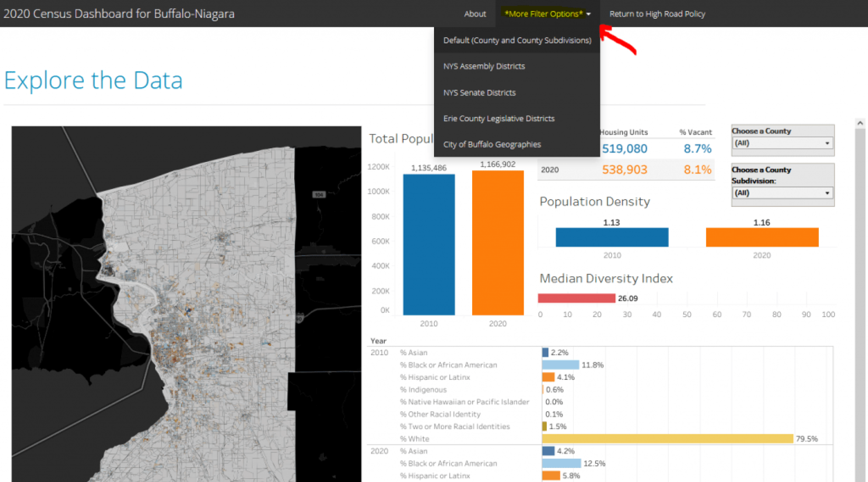Click the 2010 % Black or African American bar
The width and height of the screenshot is (868, 482).
(560, 365)
